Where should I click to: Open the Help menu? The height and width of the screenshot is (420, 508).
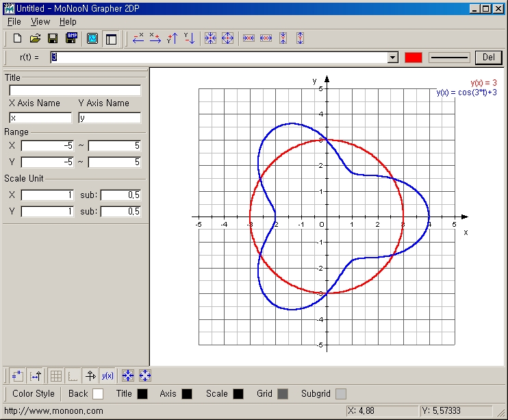[68, 22]
